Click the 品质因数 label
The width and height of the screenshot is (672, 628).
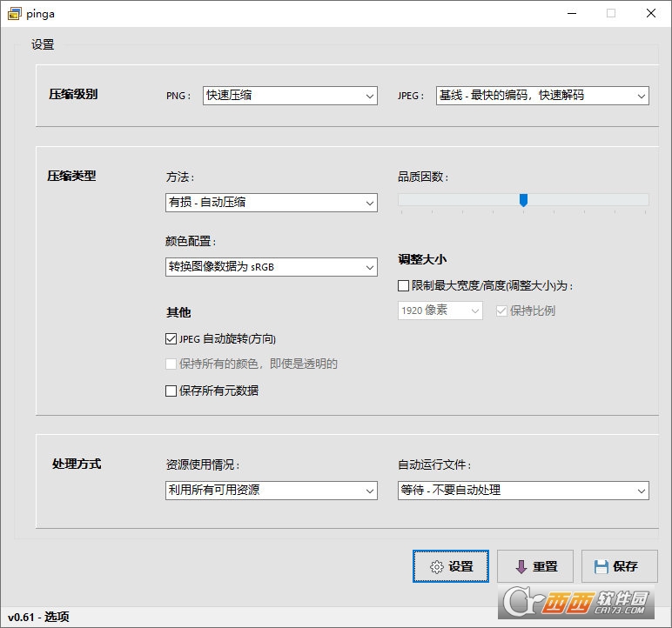coord(423,177)
